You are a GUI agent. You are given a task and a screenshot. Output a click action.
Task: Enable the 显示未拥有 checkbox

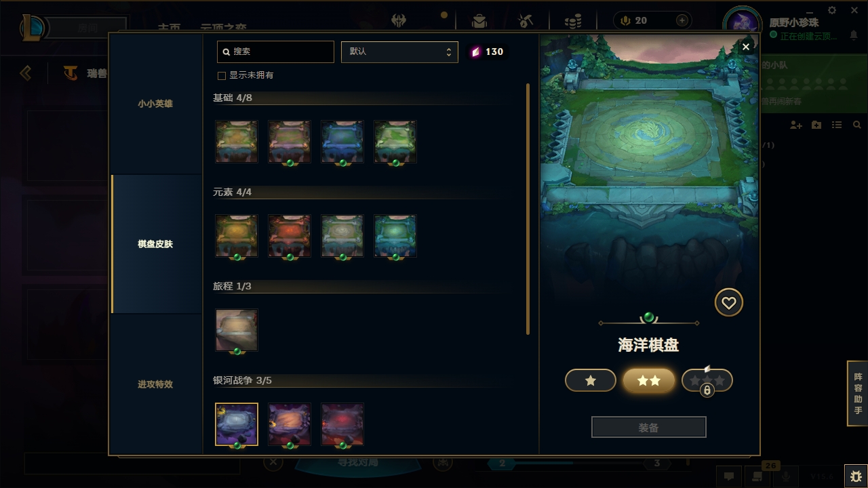coord(221,76)
